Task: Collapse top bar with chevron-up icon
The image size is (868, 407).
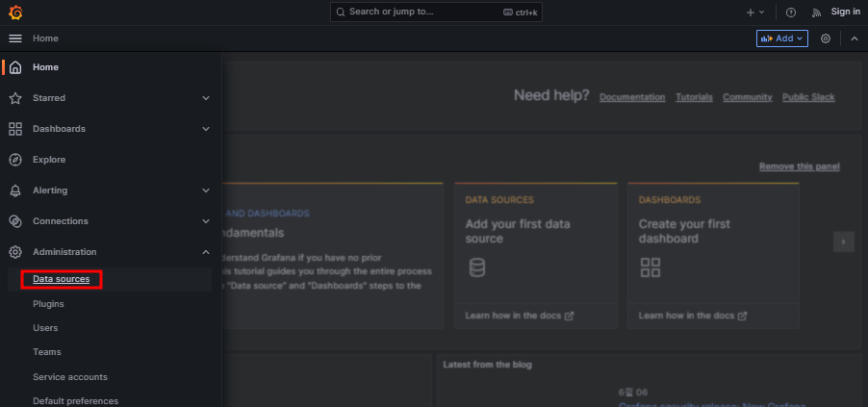Action: pos(855,38)
